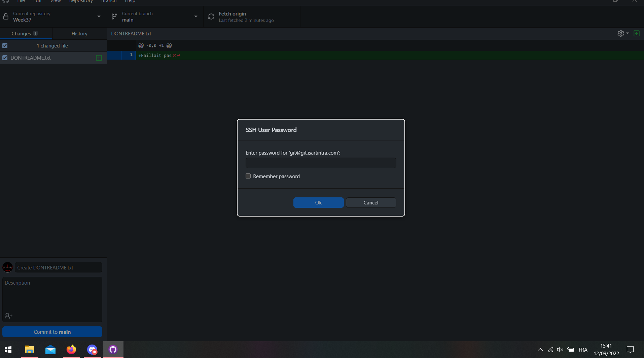Open the Repository menu

pyautogui.click(x=81, y=1)
